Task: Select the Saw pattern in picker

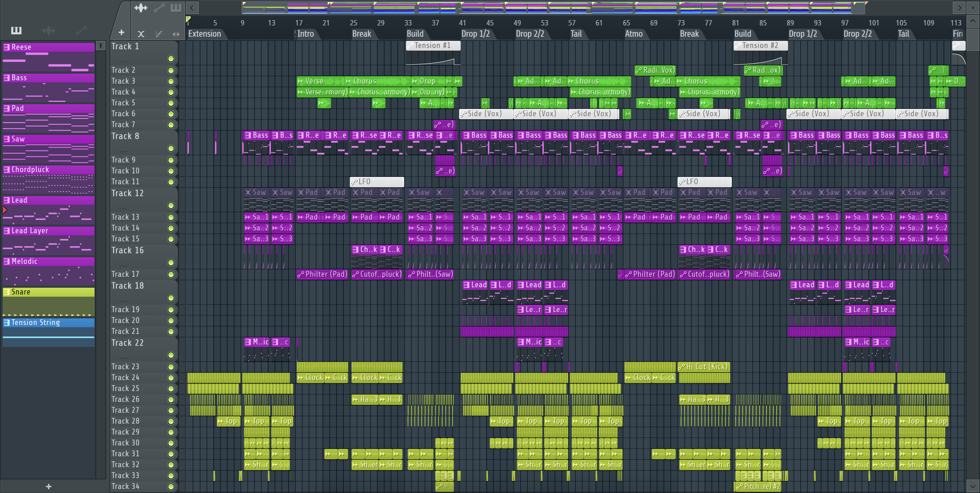Action: pyautogui.click(x=49, y=149)
